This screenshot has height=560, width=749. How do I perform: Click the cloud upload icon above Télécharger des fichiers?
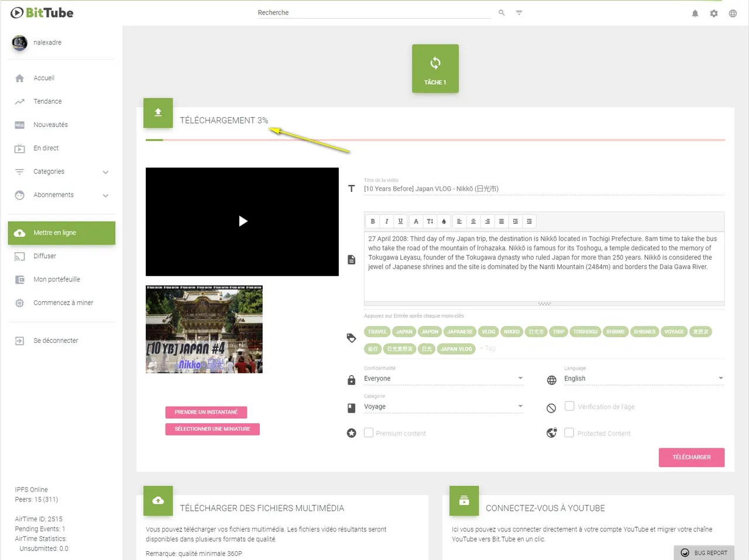(x=158, y=500)
